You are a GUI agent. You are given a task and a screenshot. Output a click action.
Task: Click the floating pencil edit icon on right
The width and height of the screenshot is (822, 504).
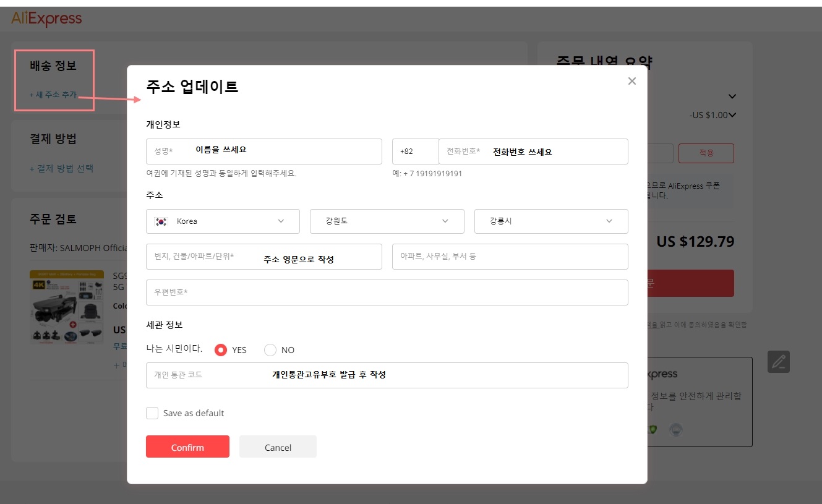[779, 361]
